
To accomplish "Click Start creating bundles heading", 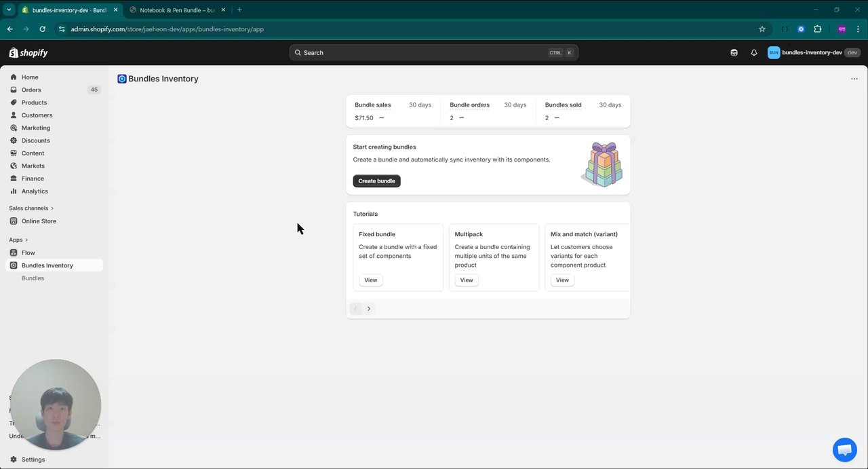I will click(x=384, y=147).
